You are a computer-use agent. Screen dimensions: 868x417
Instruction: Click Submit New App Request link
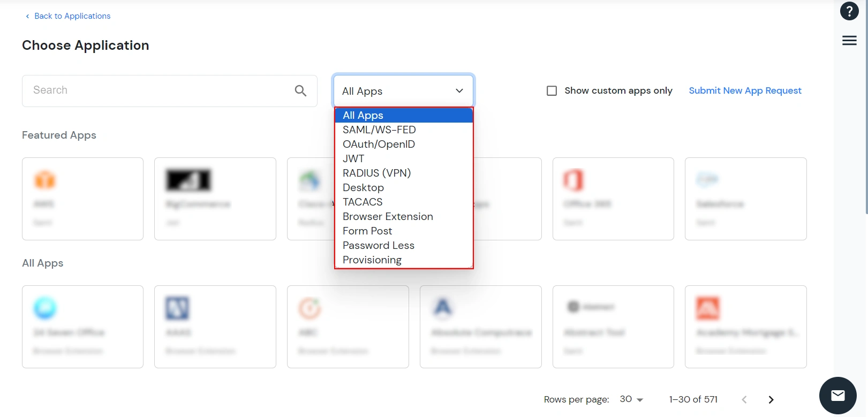coord(745,90)
